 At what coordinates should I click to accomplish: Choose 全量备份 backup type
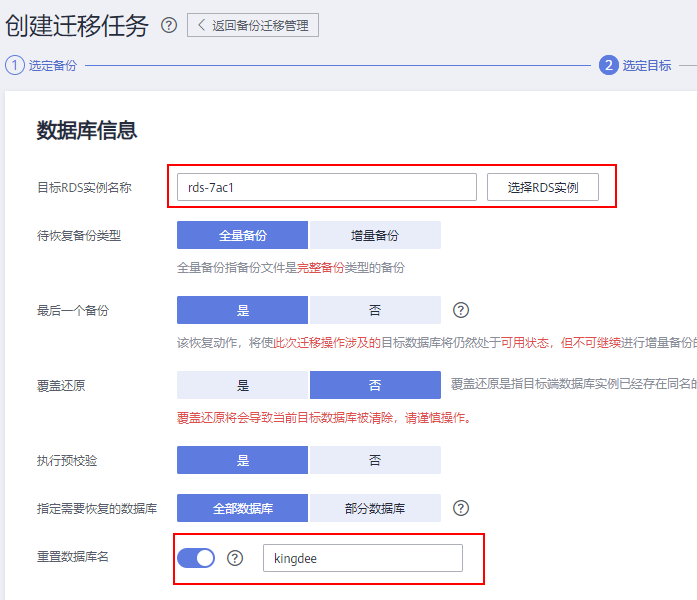click(242, 235)
